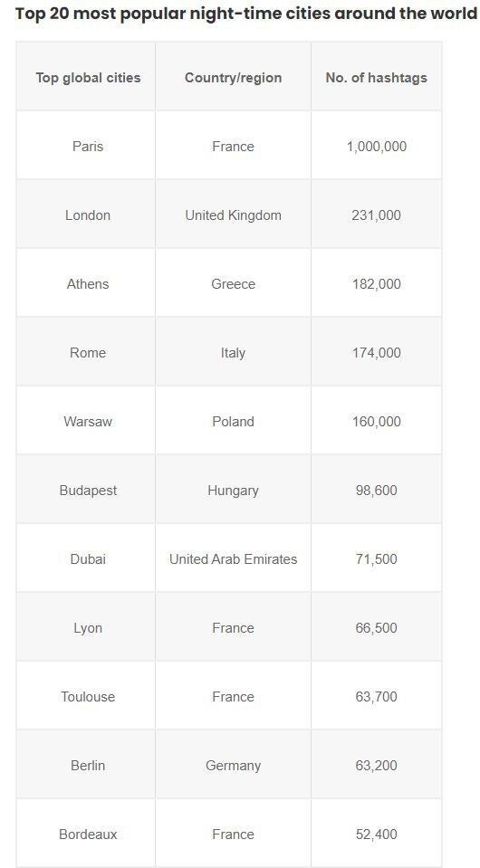This screenshot has height=868, width=480.
Task: Click the United Kingdom country cell
Action: [233, 215]
